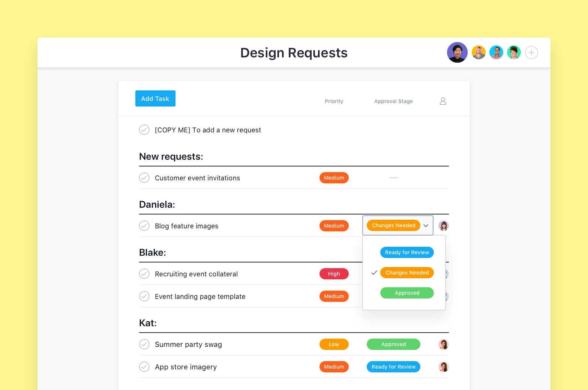
Task: Open the Event landing page template task
Action: pyautogui.click(x=200, y=297)
